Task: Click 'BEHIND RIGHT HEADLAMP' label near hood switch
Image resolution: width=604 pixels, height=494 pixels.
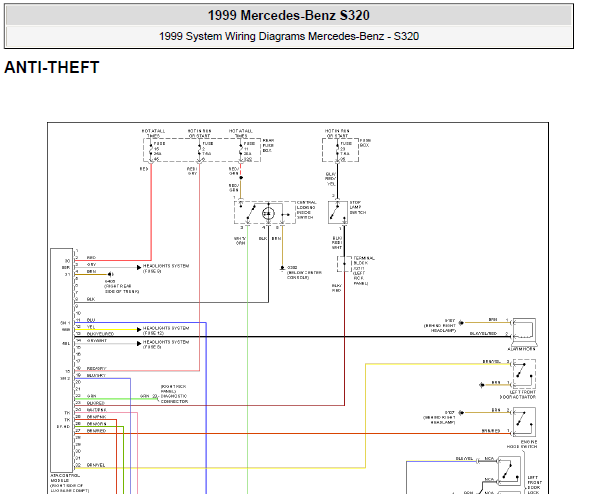Action: (439, 420)
